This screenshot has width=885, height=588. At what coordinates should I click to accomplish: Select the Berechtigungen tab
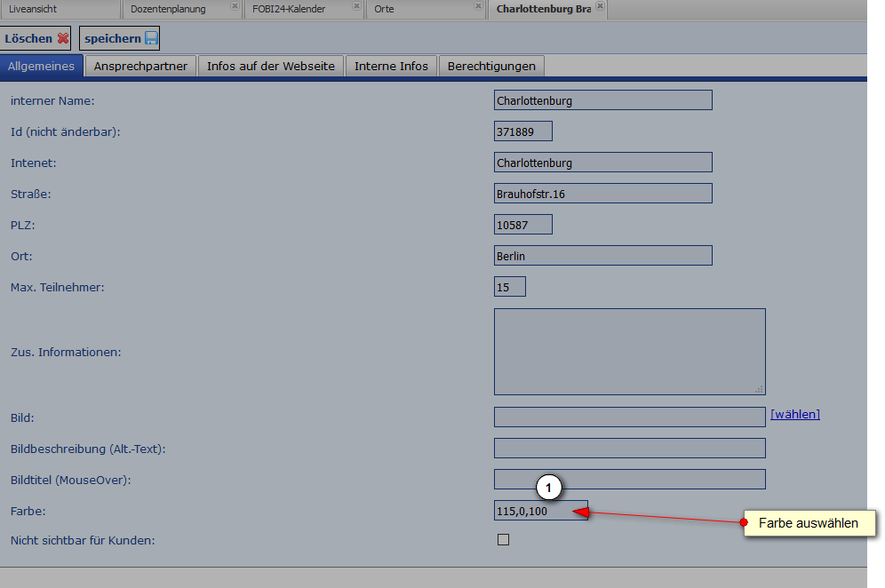tap(491, 67)
